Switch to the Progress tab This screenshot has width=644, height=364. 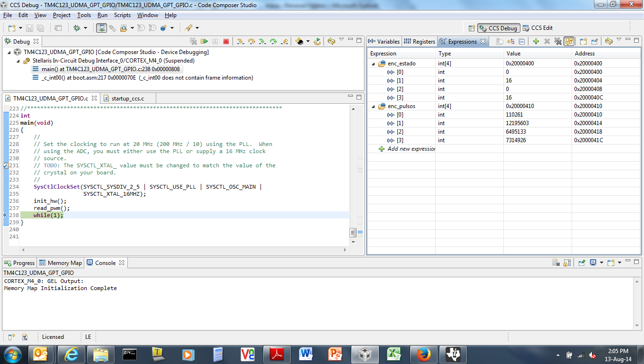[x=19, y=263]
